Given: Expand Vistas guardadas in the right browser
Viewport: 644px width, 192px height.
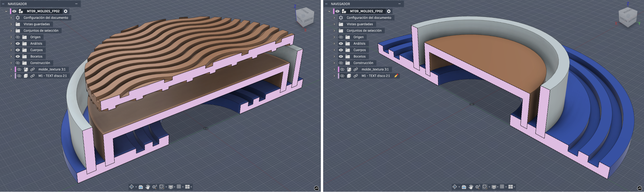Looking at the screenshot, I should (x=334, y=24).
